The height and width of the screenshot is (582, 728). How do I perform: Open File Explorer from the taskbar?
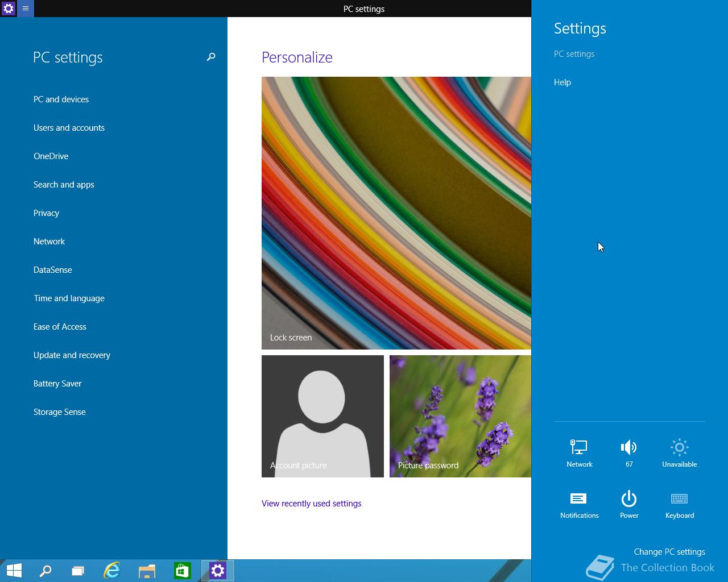pos(147,570)
